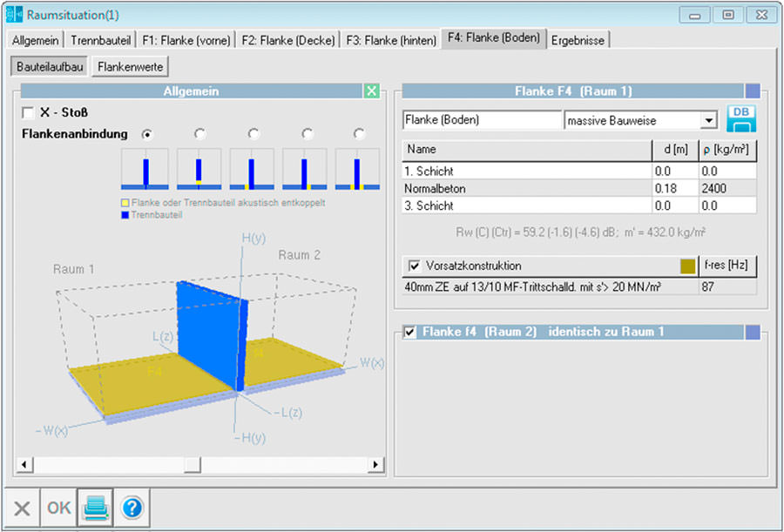
Task: Minimize the Raumsituation window
Action: tap(694, 15)
